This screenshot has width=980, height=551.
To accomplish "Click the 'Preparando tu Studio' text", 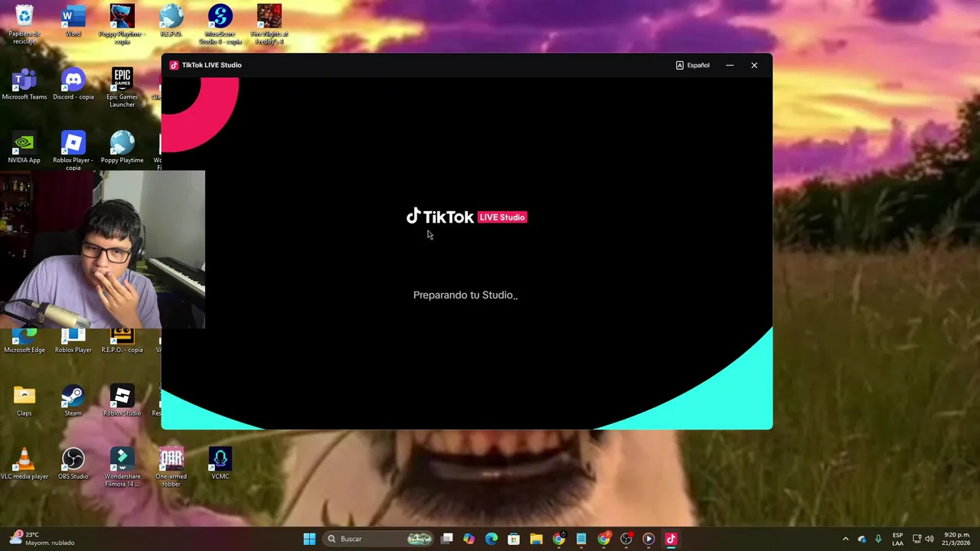I will click(x=465, y=295).
